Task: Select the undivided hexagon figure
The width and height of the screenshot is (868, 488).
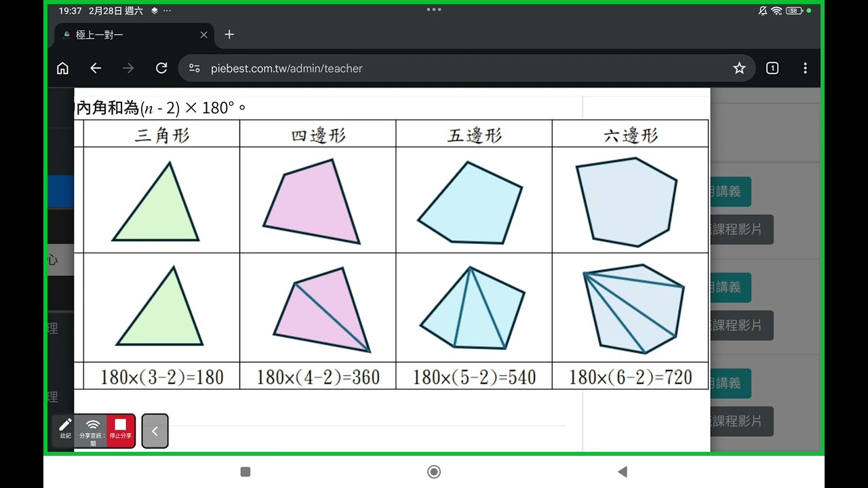Action: click(x=627, y=202)
